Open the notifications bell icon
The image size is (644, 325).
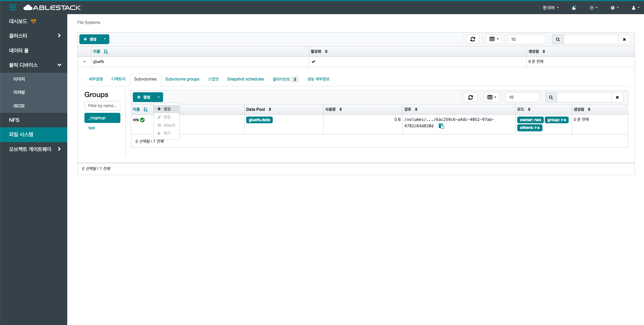(x=574, y=8)
